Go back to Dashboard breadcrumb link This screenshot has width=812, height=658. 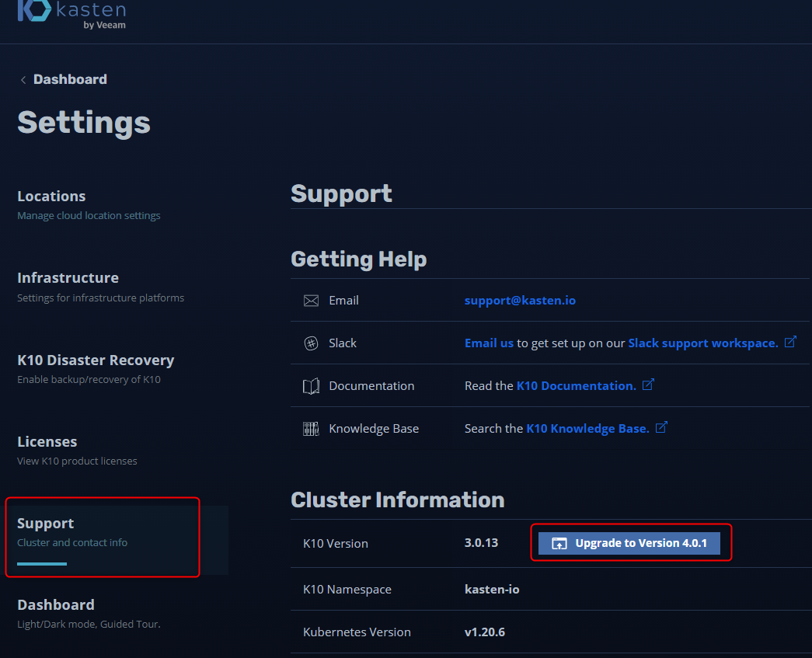[70, 79]
